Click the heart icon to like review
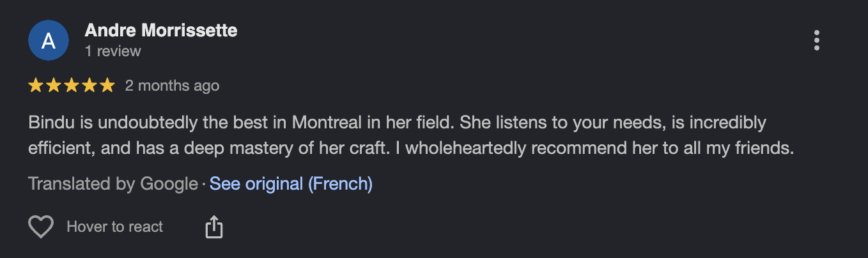This screenshot has height=258, width=868. click(41, 227)
